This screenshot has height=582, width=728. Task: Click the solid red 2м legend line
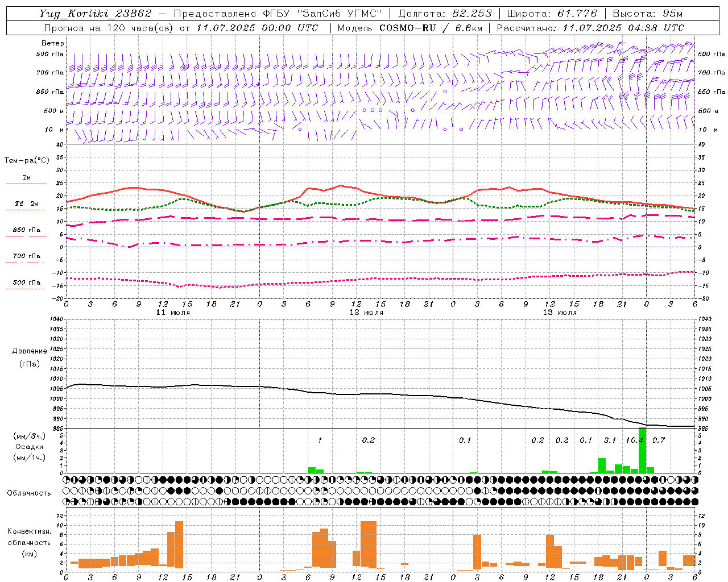(x=26, y=184)
